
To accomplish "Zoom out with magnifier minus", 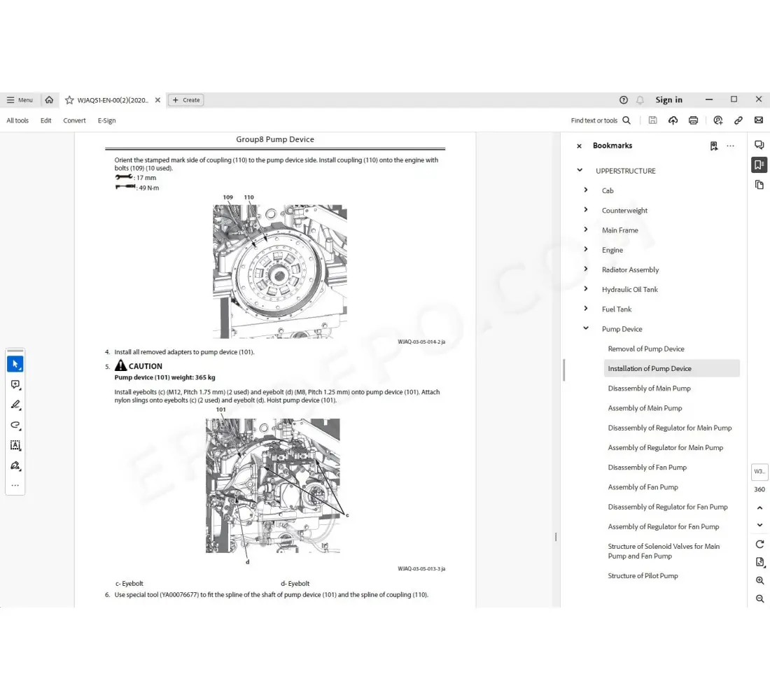I will coord(759,598).
